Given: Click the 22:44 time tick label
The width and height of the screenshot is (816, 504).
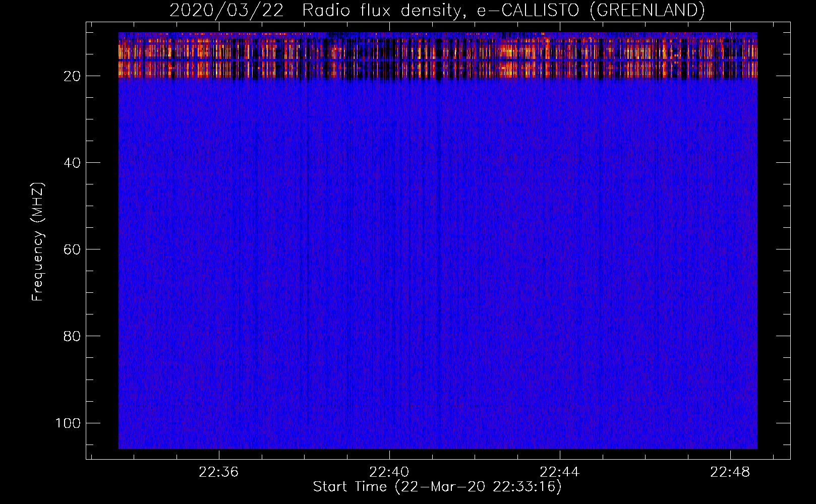Looking at the screenshot, I should (x=560, y=472).
